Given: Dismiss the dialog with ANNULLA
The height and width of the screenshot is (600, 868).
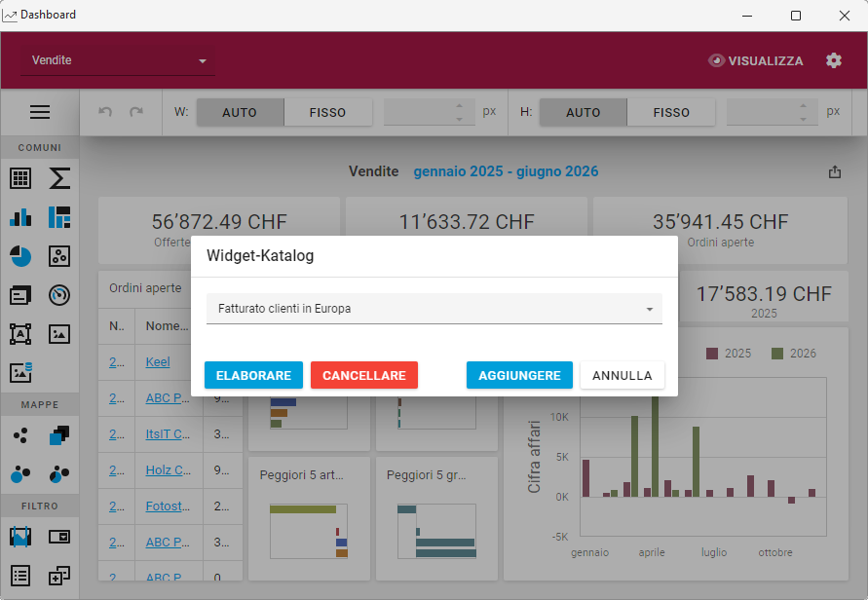Looking at the screenshot, I should pyautogui.click(x=623, y=375).
